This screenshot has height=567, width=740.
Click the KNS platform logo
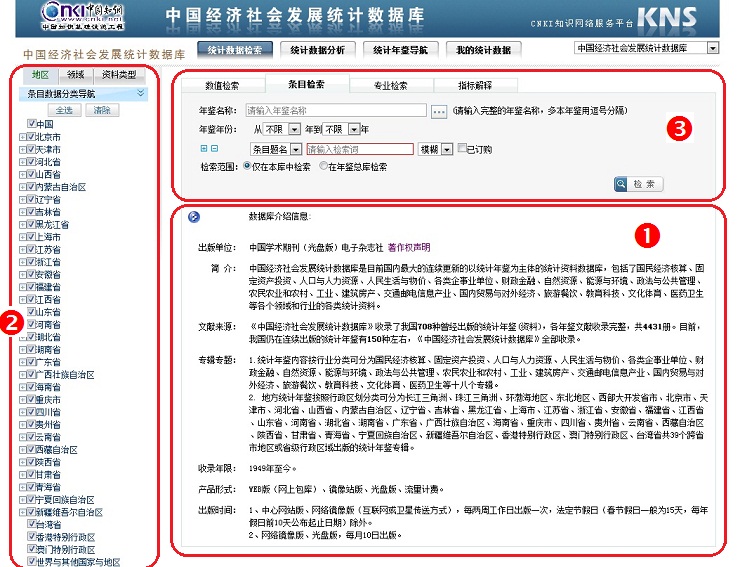tap(692, 18)
